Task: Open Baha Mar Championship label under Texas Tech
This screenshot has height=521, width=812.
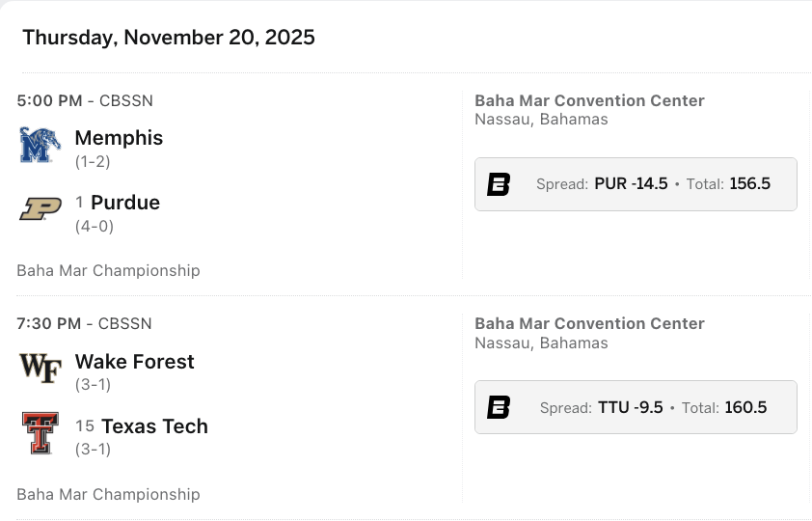Action: point(108,494)
